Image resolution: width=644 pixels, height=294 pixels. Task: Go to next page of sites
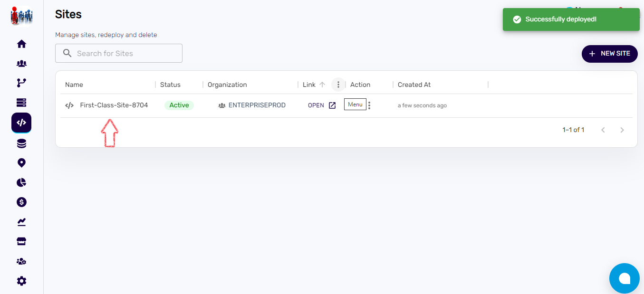click(622, 130)
